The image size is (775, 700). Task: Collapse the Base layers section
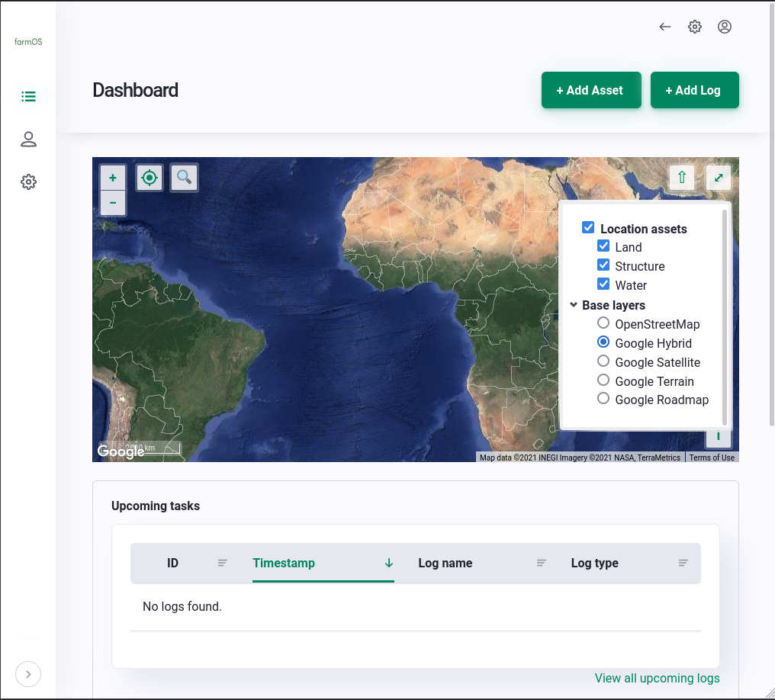pyautogui.click(x=574, y=304)
